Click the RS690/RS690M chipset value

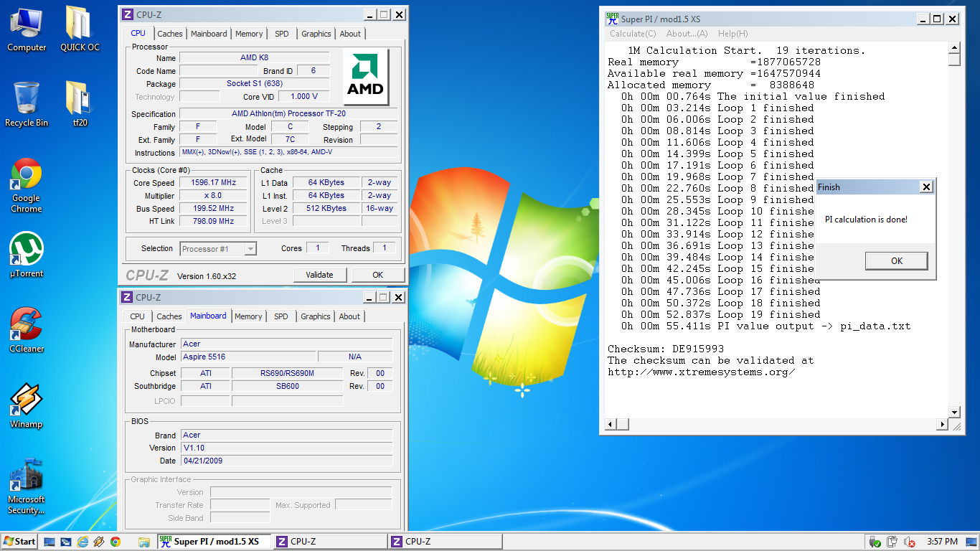pos(288,374)
